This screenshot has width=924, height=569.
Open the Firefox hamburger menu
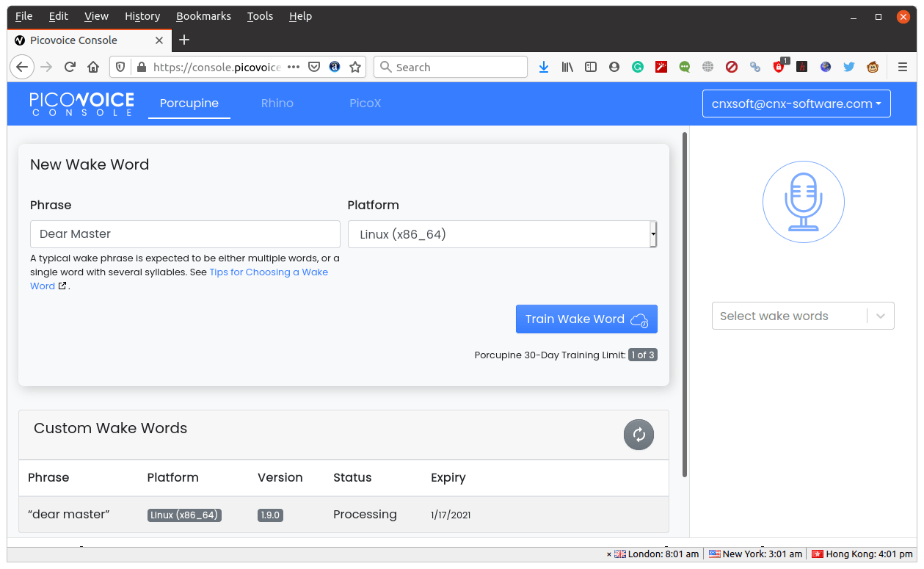pyautogui.click(x=903, y=67)
